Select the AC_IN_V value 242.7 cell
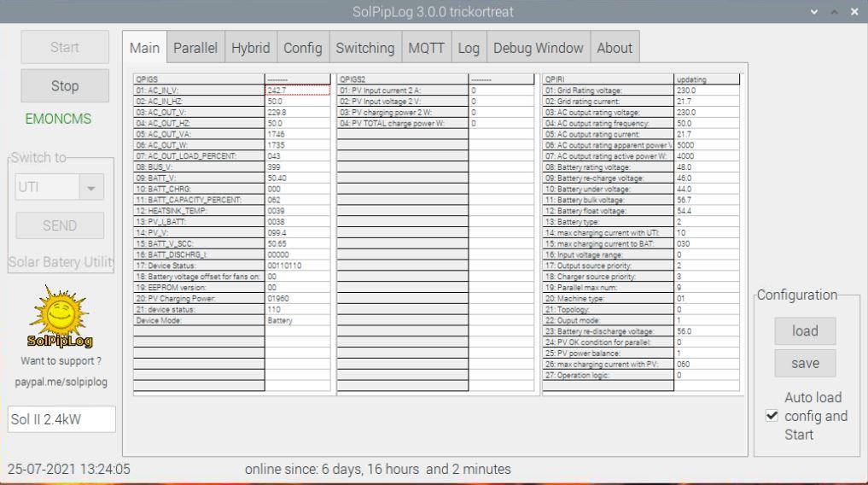Screen dimensions: 868x485 coord(298,91)
